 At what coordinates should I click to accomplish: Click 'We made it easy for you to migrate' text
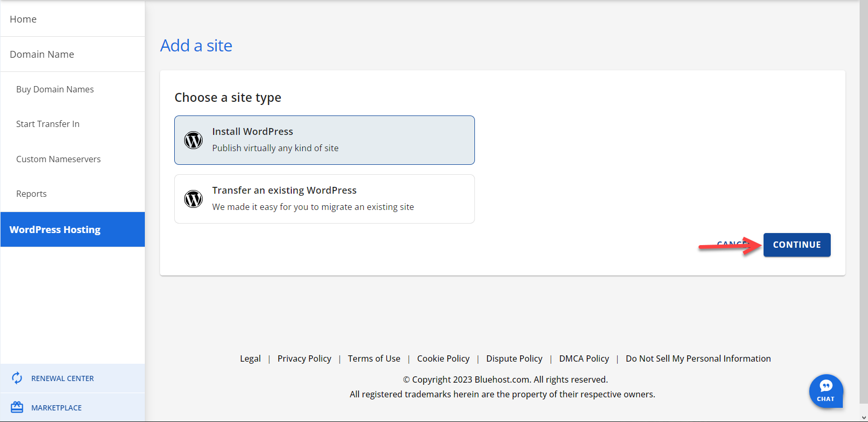313,207
